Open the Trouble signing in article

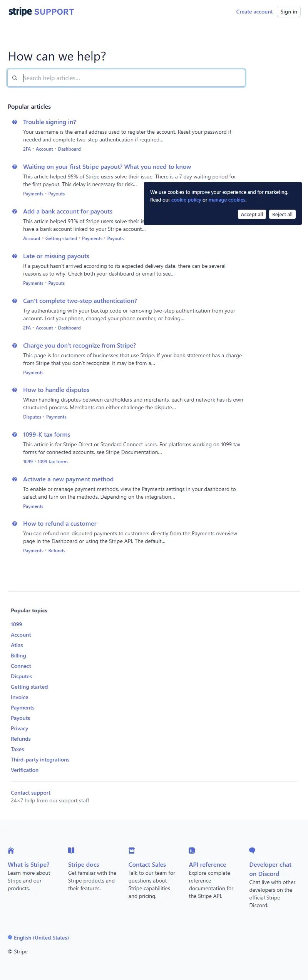click(50, 122)
